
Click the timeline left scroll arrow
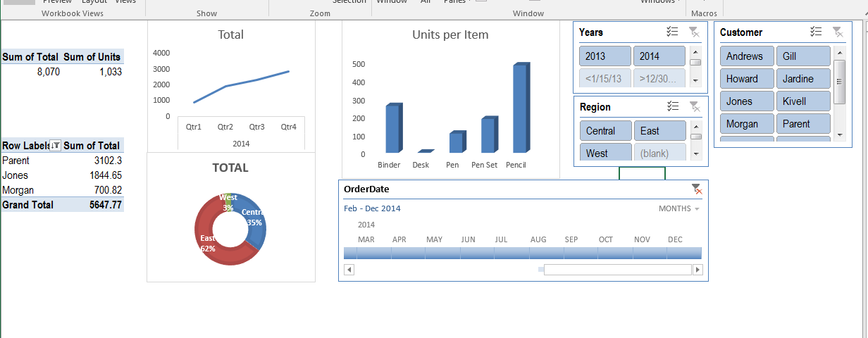(x=349, y=270)
